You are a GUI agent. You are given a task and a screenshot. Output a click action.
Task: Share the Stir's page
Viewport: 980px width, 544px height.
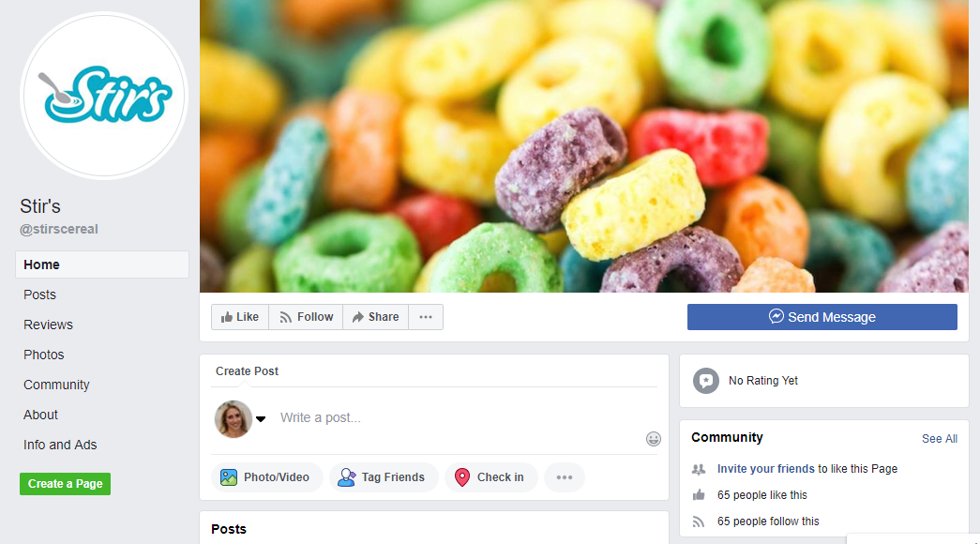376,317
